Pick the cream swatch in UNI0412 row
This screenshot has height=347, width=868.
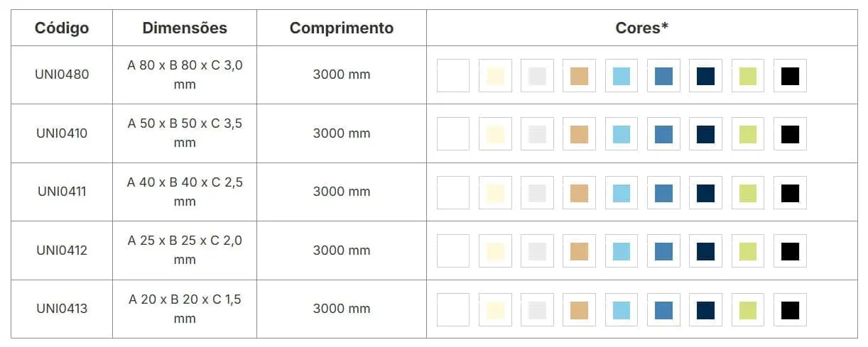(x=495, y=251)
